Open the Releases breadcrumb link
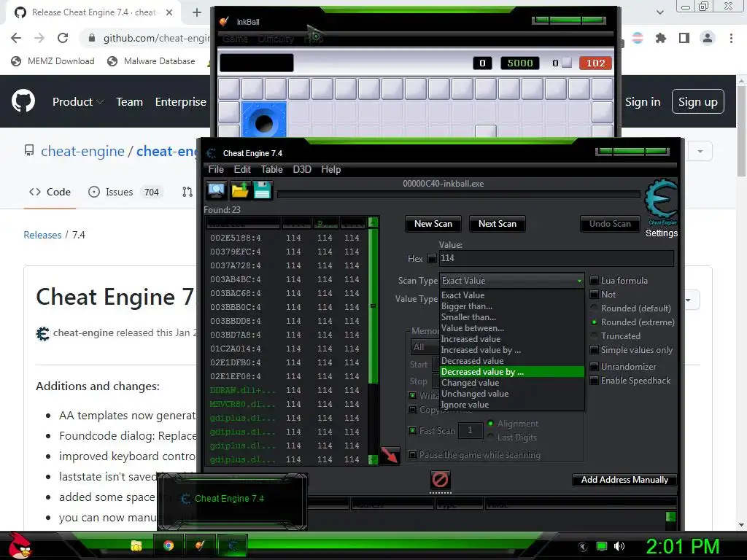 [42, 235]
